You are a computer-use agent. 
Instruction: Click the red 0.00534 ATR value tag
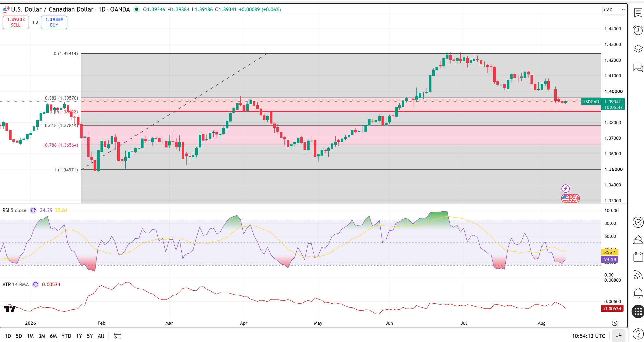613,309
